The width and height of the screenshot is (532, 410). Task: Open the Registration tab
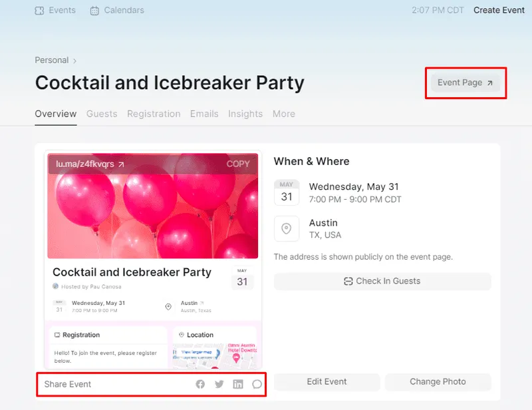154,114
